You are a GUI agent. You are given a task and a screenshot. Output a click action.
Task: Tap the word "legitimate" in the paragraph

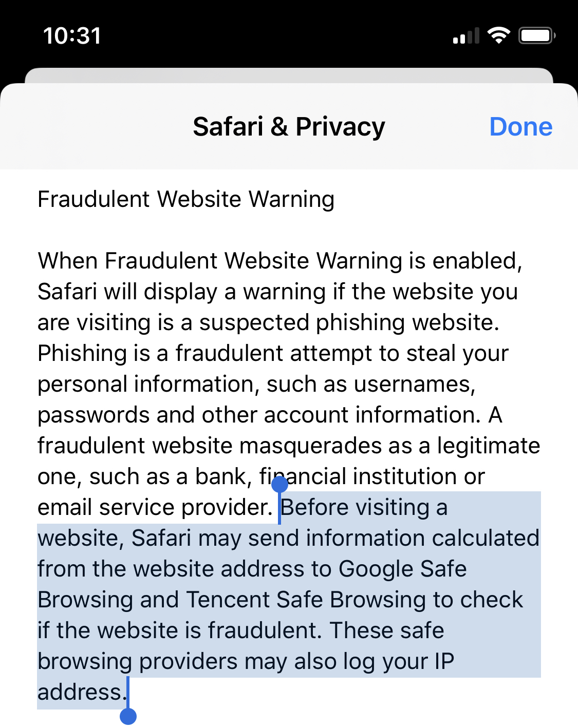489,446
